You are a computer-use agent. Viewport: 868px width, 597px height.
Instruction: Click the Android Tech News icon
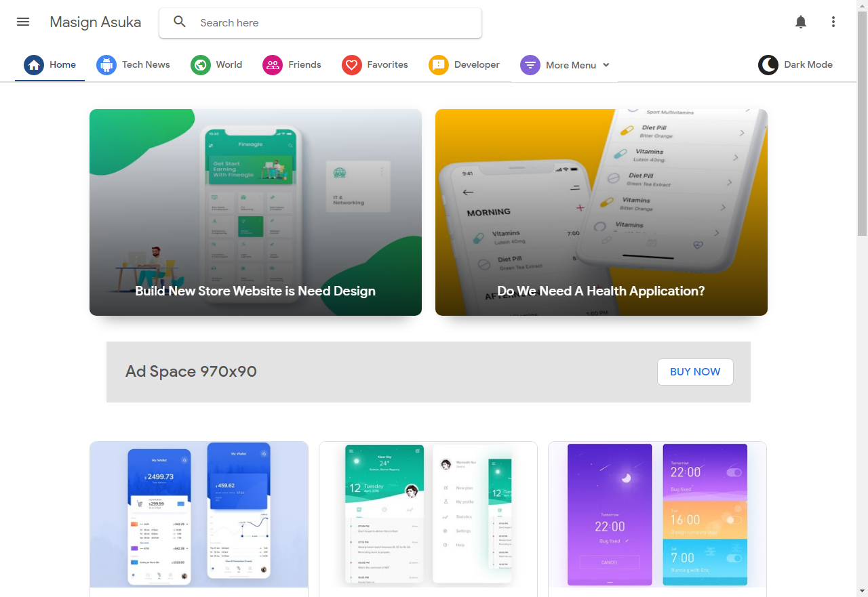click(x=106, y=65)
